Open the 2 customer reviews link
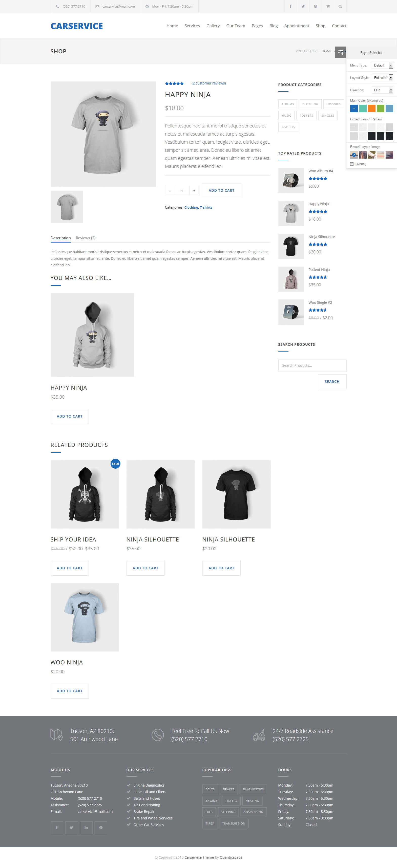 208,83
